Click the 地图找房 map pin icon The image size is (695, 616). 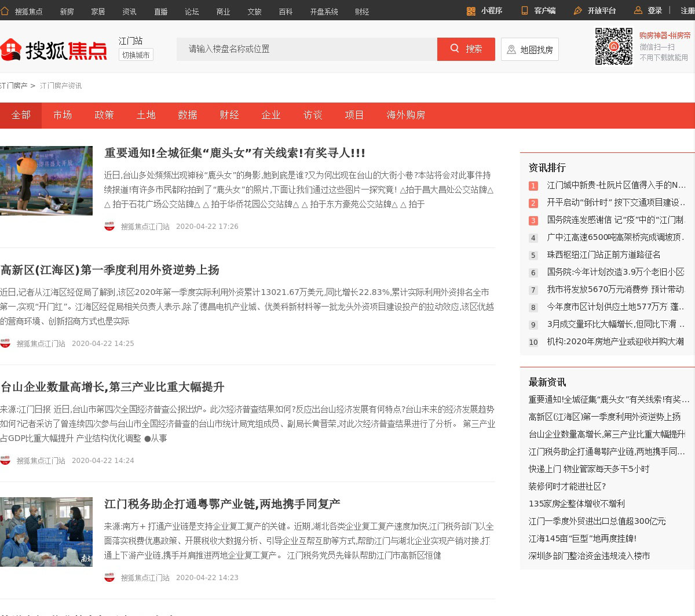coord(511,50)
